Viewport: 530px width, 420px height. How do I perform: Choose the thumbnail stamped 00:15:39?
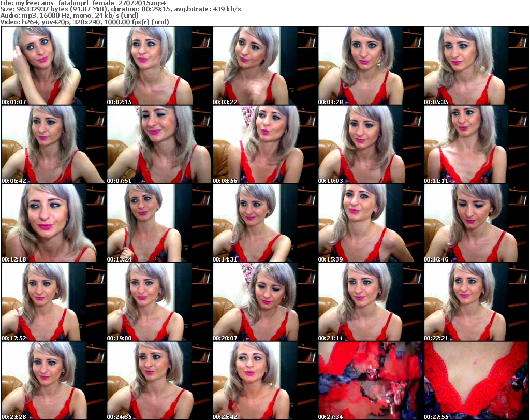point(371,223)
